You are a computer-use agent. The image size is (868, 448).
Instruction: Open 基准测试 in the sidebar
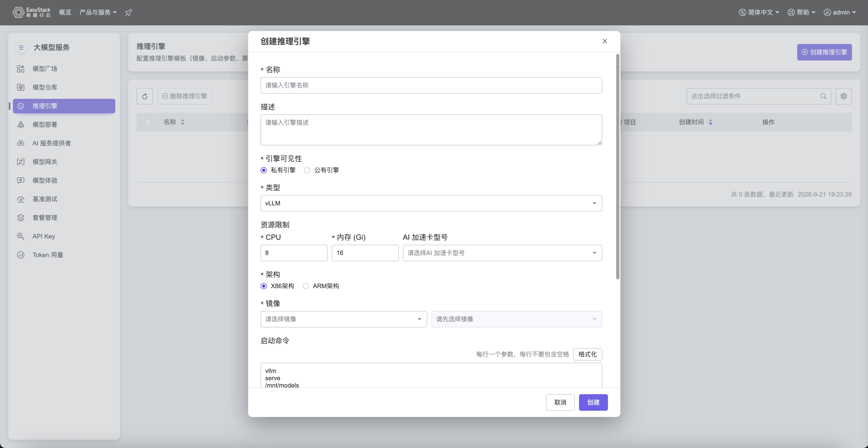tap(64, 199)
